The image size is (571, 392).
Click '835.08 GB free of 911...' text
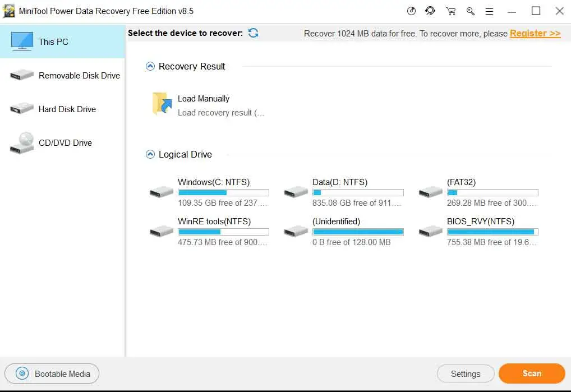pos(357,203)
